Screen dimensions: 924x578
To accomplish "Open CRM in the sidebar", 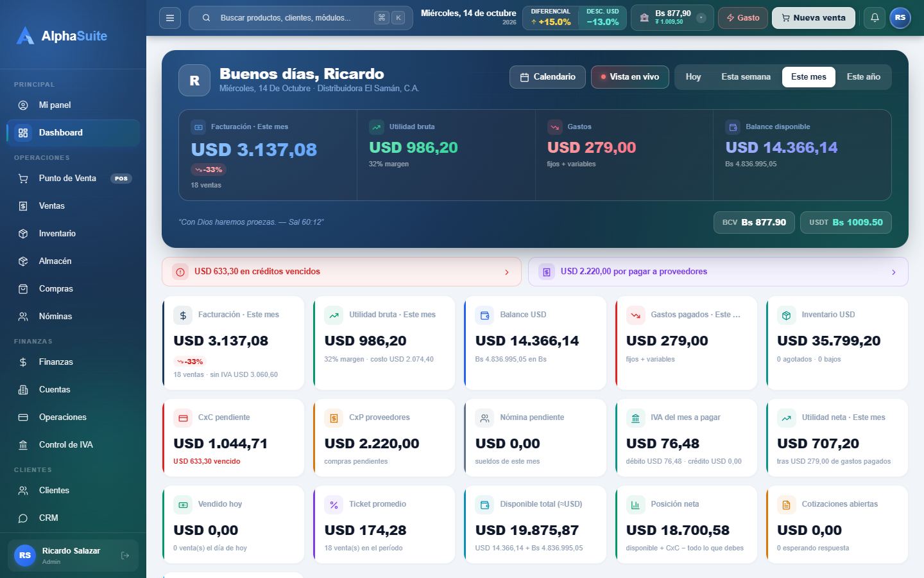I will 73,518.
